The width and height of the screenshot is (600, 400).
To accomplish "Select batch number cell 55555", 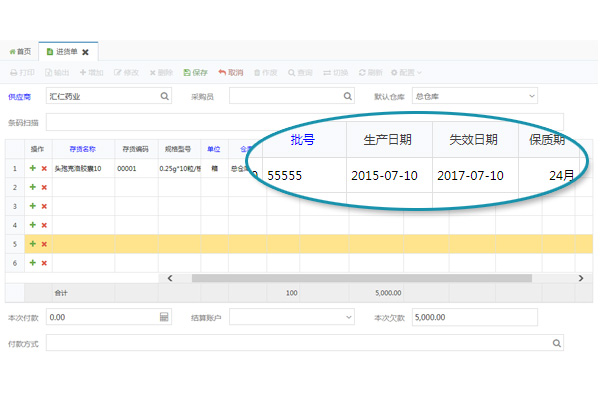I will click(305, 175).
